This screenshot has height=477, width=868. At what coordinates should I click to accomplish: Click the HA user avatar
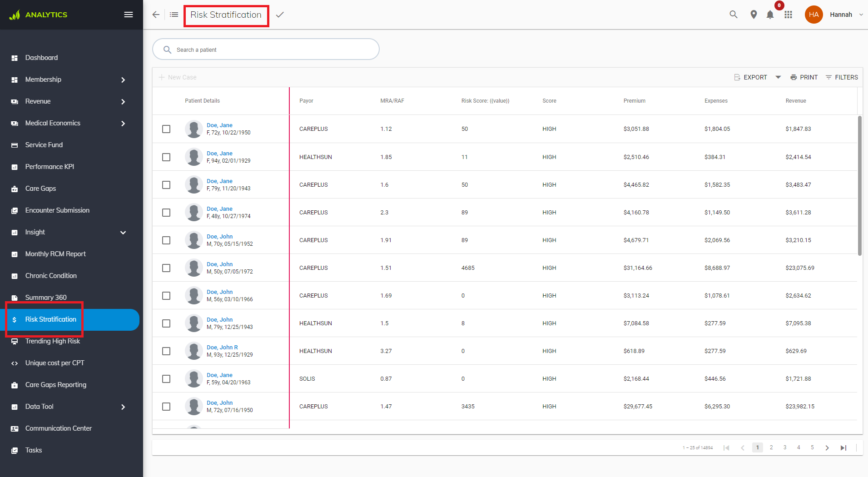pos(813,15)
